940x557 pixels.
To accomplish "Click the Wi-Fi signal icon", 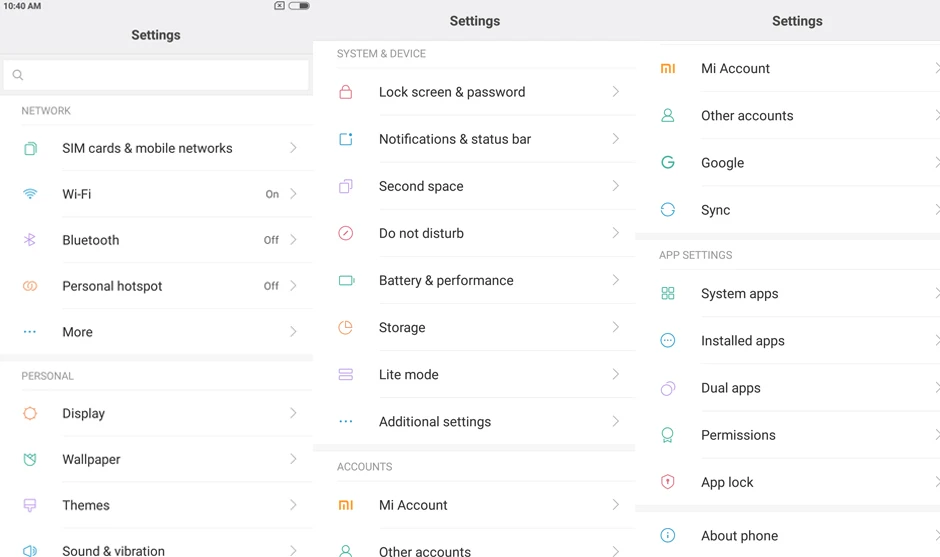I will click(30, 194).
